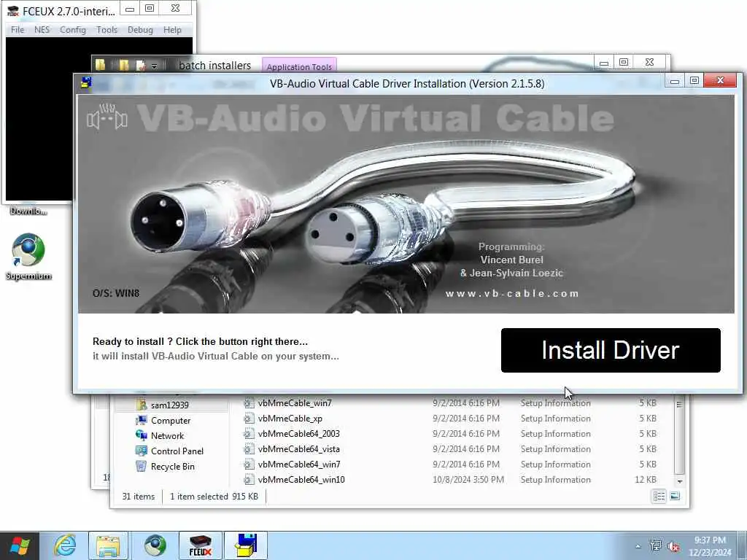Maximize the batch installers Explorer window
The width and height of the screenshot is (747, 560).
tap(623, 62)
